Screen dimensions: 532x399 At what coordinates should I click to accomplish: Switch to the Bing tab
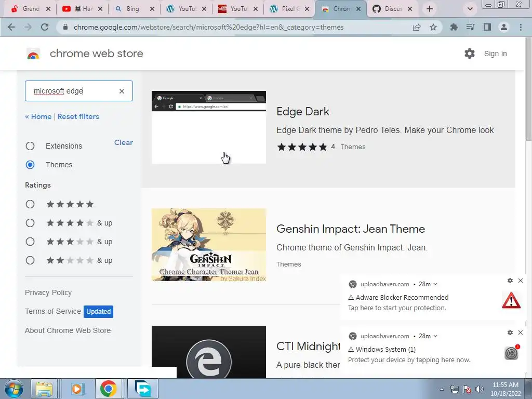pos(132,9)
